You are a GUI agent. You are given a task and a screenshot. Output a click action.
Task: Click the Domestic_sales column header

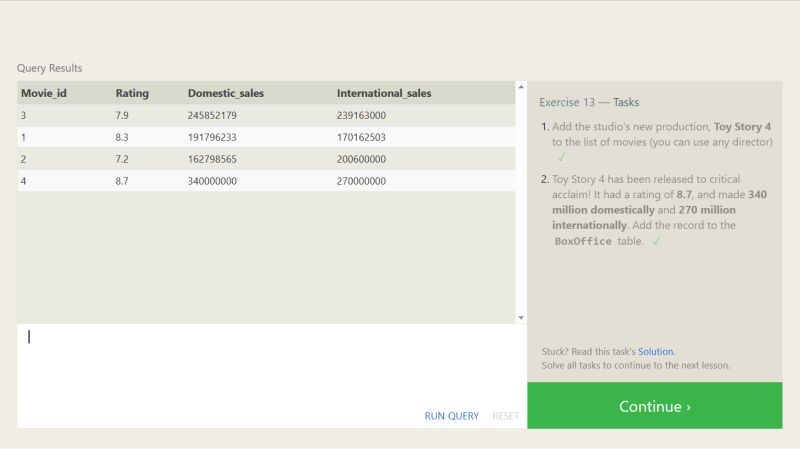(x=226, y=93)
